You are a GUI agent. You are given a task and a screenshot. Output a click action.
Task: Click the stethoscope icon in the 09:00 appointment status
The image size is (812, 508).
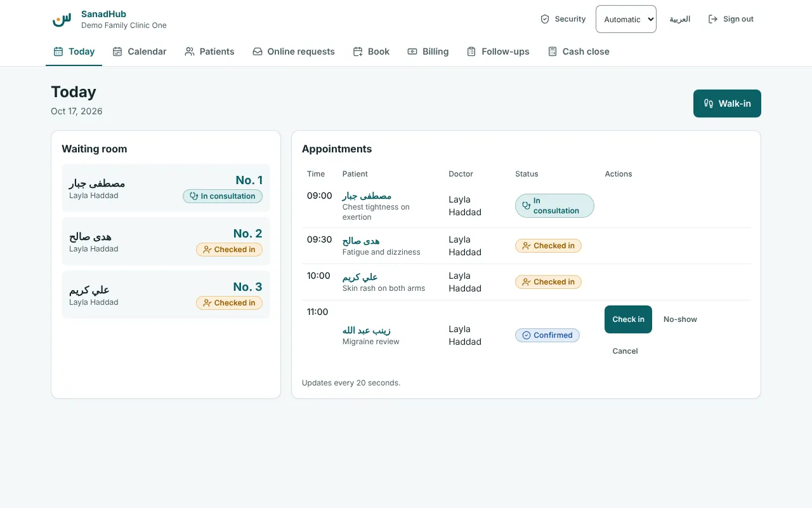coord(527,206)
